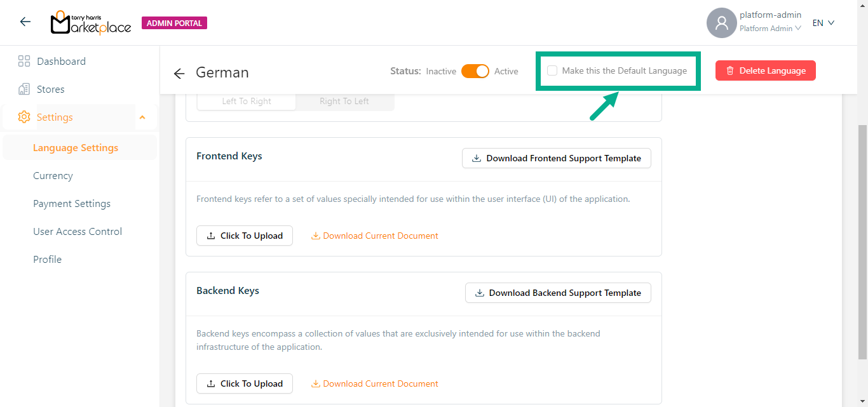Click the platform-admin user avatar icon
The height and width of the screenshot is (407, 868).
coord(721,23)
